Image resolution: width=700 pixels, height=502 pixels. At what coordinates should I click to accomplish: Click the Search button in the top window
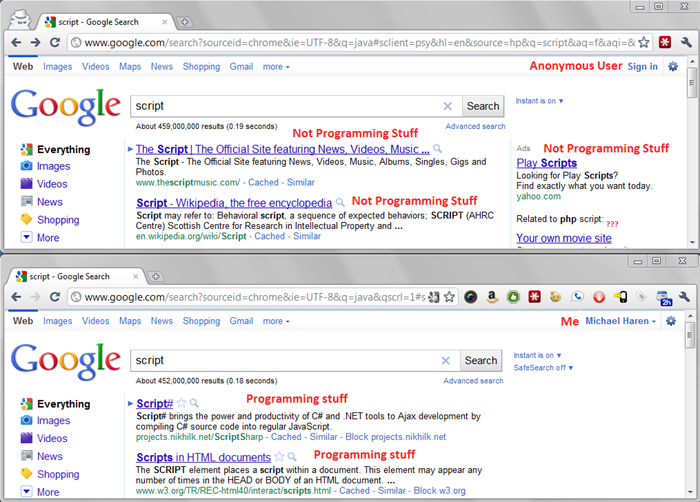click(x=483, y=106)
